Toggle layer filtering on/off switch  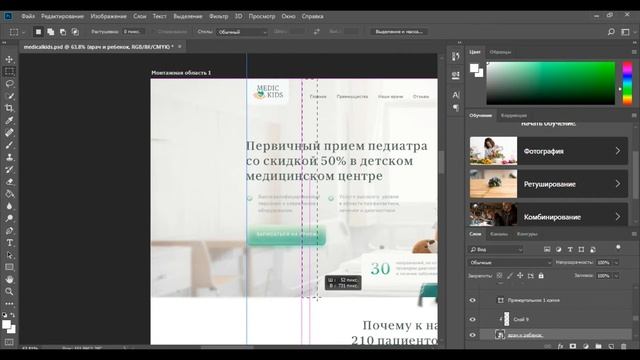pos(618,247)
